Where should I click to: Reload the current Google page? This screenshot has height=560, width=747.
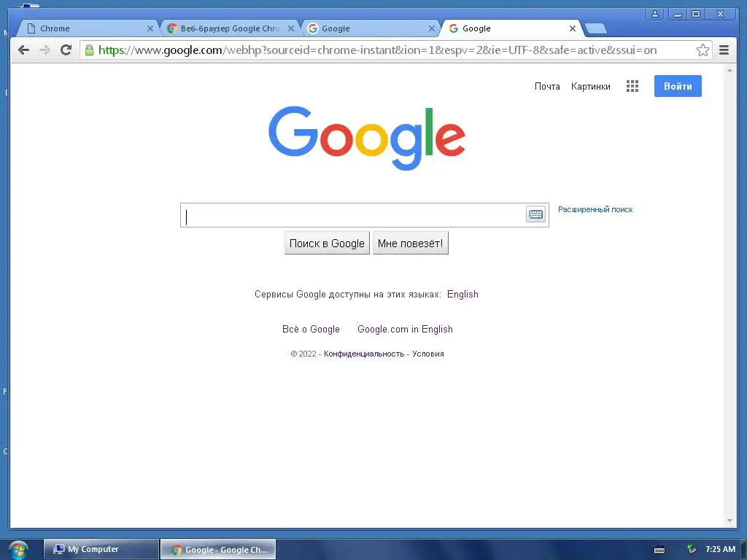[66, 50]
